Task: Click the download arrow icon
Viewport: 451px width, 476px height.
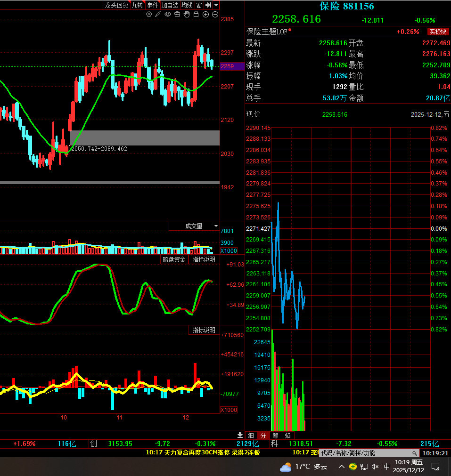Action: (240, 435)
